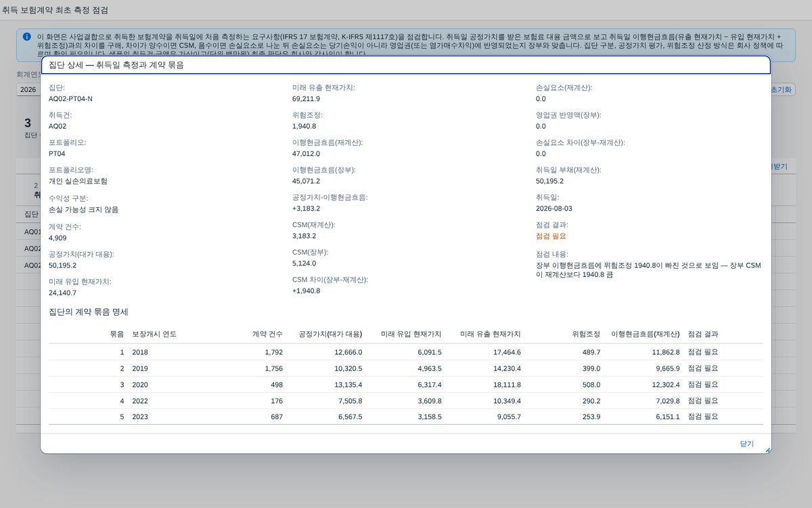Click the 미래 유출 현재가치 column header
Viewport: 812px width, 508px height.
coord(491,334)
